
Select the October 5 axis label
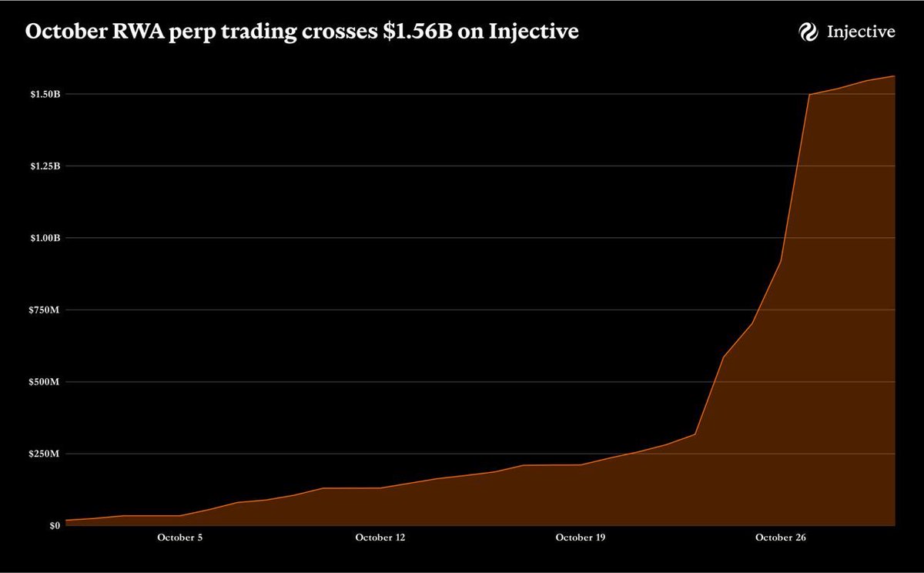pyautogui.click(x=179, y=540)
